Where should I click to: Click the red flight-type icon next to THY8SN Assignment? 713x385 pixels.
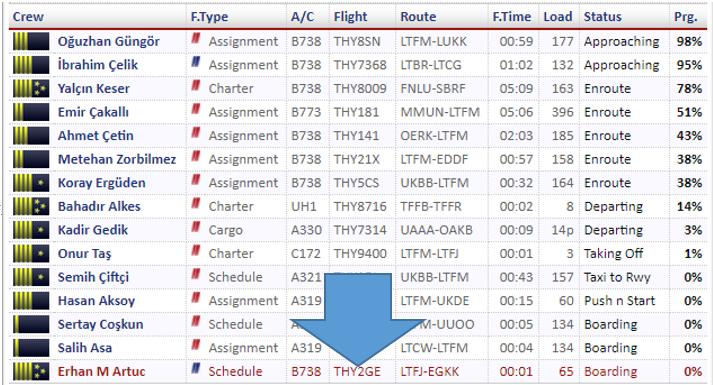[x=196, y=39]
